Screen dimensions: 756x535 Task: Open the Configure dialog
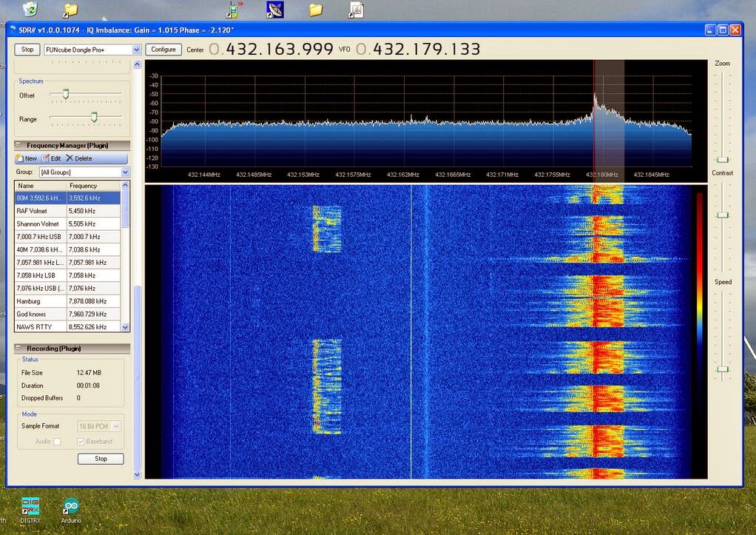[x=163, y=49]
